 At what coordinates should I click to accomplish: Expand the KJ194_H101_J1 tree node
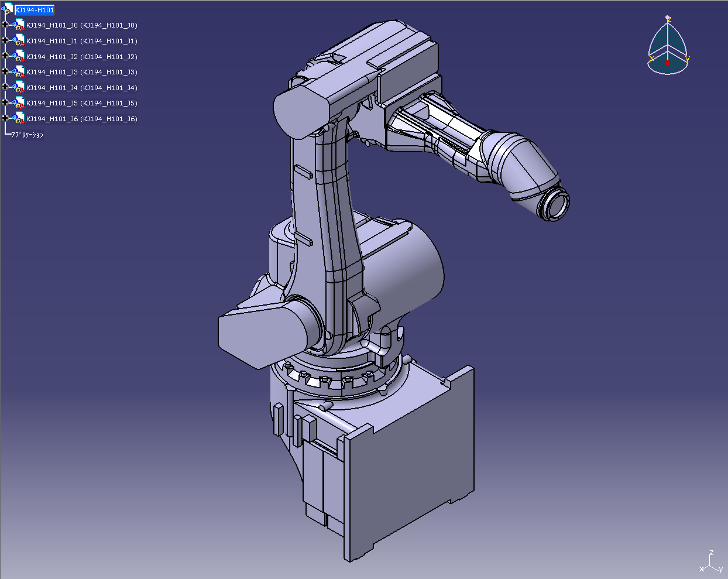(5, 40)
